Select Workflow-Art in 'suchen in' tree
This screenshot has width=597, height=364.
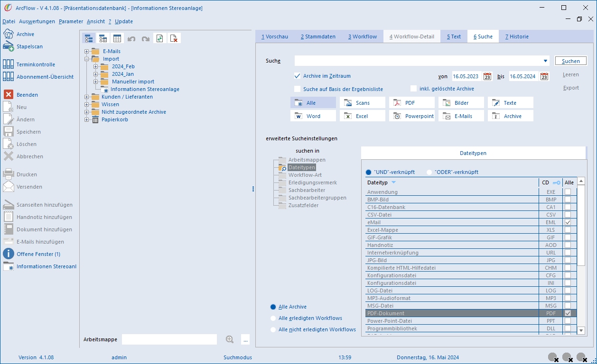(305, 175)
